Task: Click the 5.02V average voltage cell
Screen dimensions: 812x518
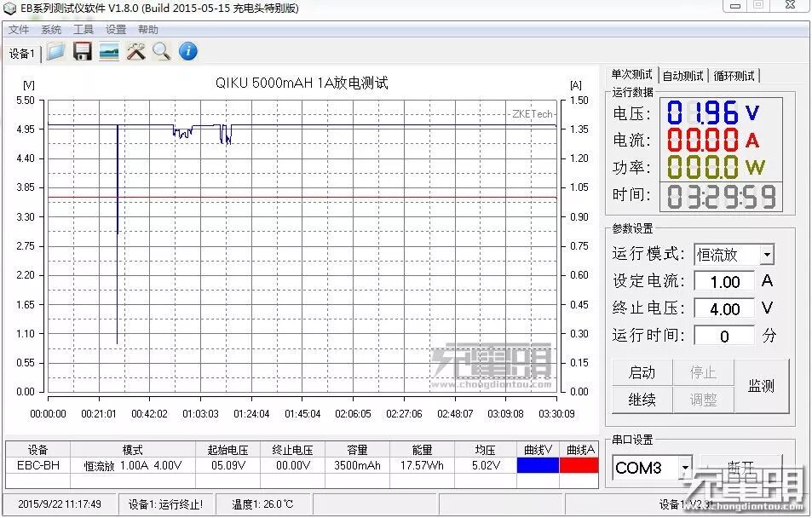Action: pyautogui.click(x=486, y=465)
